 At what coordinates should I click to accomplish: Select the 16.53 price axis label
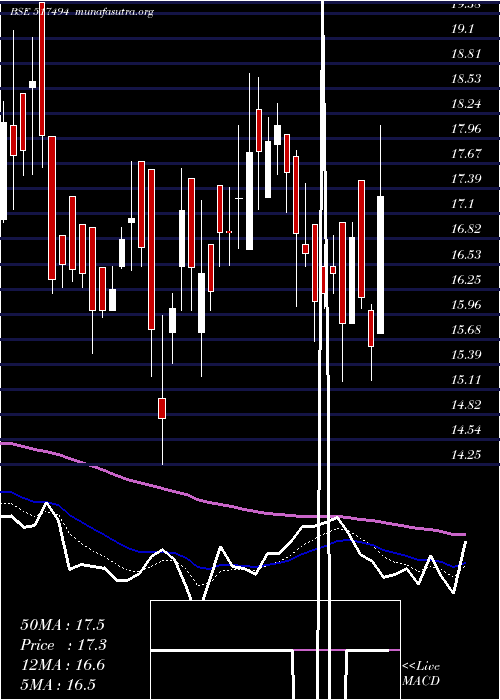tap(466, 255)
